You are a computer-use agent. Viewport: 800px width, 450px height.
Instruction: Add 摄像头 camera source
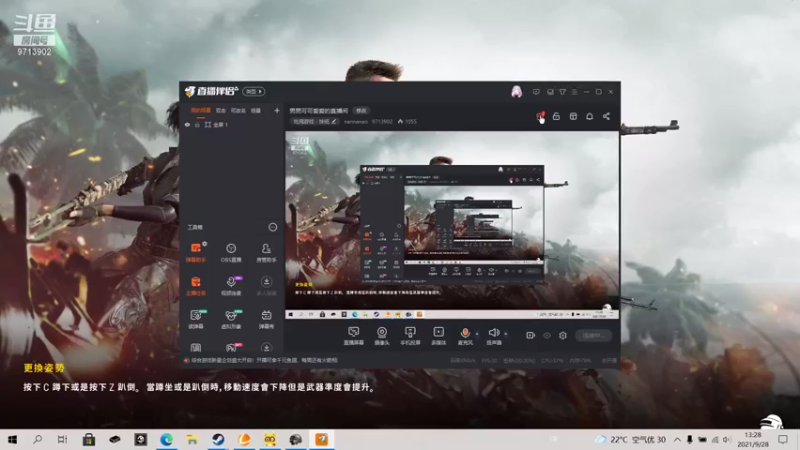382,336
